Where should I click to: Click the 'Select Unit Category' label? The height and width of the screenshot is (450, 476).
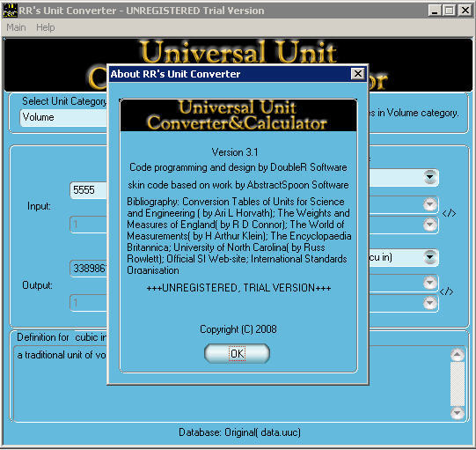pos(64,101)
